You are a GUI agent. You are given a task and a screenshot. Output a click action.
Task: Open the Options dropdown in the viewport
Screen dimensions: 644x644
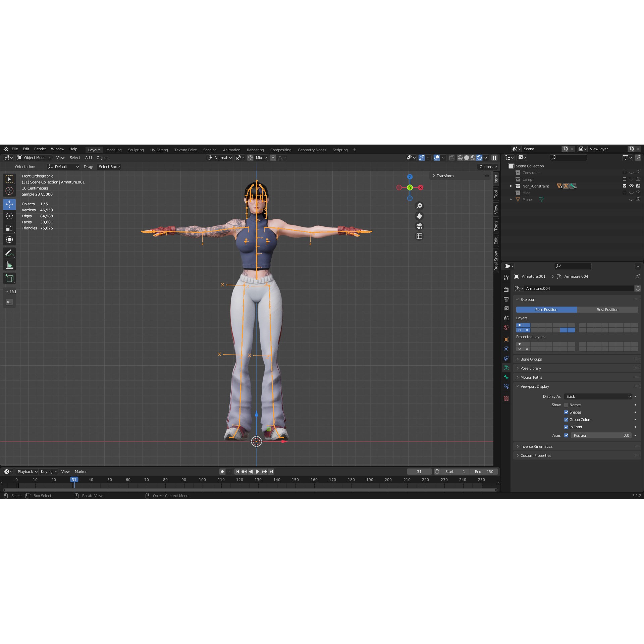pyautogui.click(x=488, y=167)
